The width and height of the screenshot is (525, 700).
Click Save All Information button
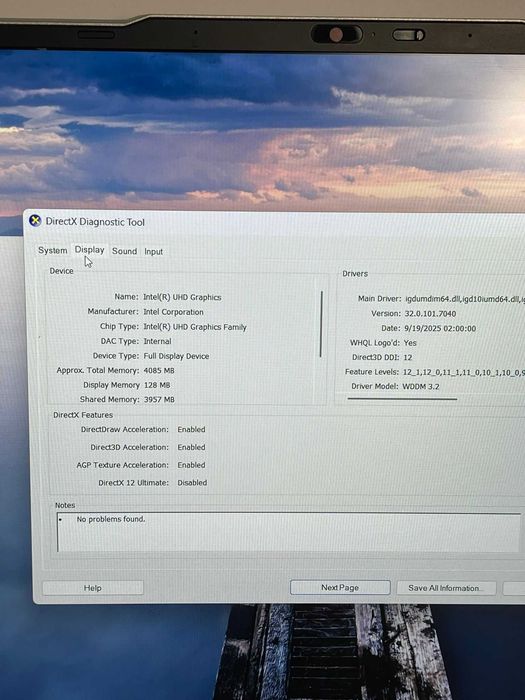tap(446, 588)
